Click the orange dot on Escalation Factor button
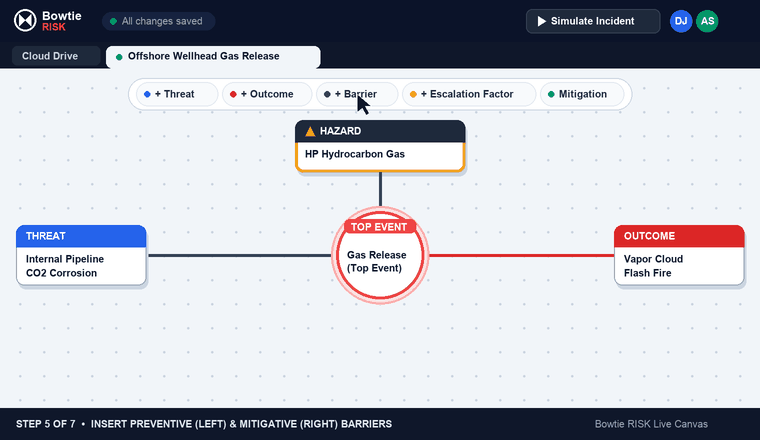760x440 pixels. [x=413, y=94]
